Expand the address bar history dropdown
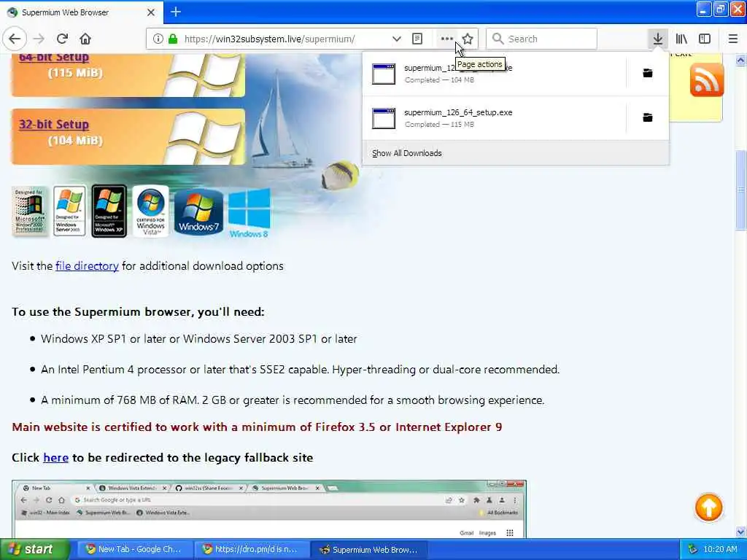The height and width of the screenshot is (560, 747). tap(396, 39)
